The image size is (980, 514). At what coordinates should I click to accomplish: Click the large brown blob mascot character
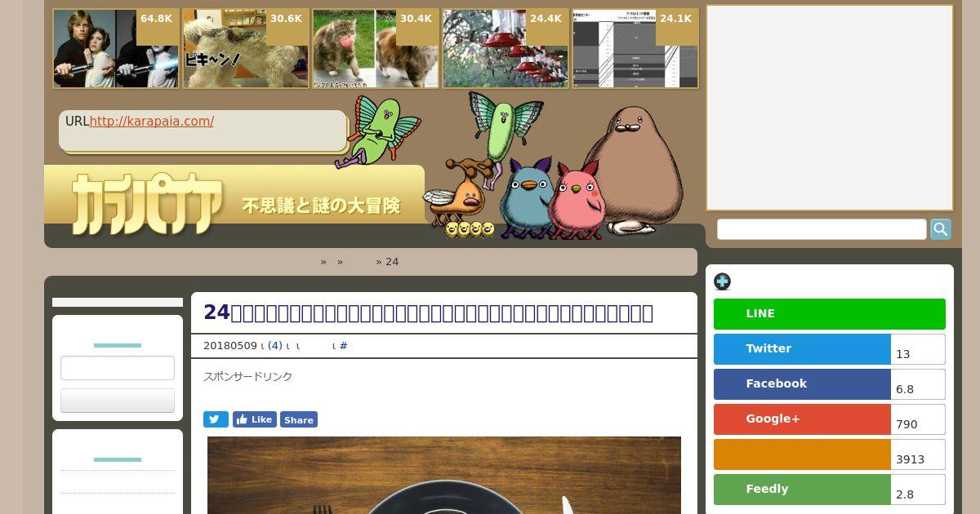[635, 170]
